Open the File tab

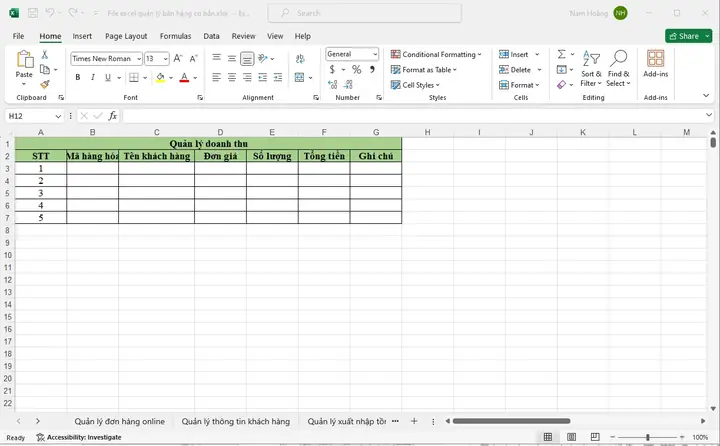coord(18,36)
